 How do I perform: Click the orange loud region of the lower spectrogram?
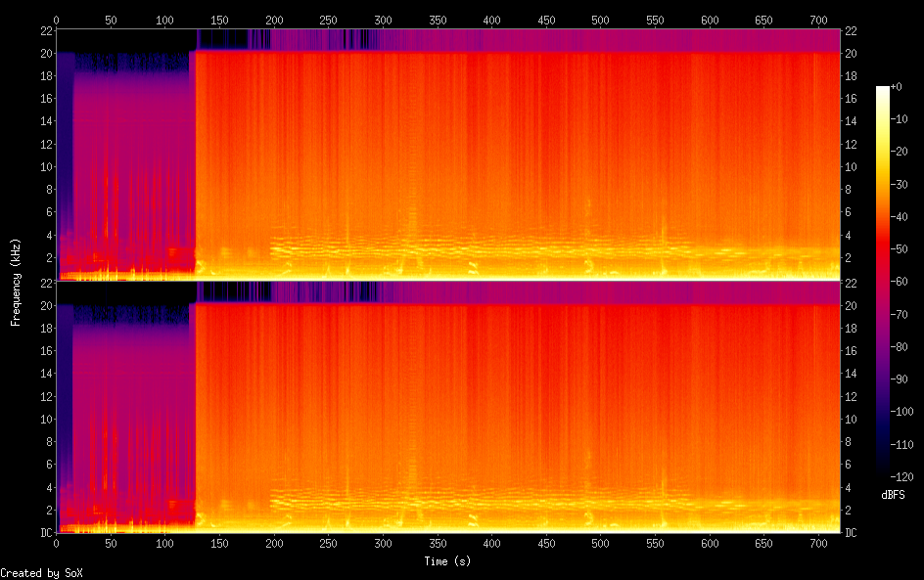[489, 411]
